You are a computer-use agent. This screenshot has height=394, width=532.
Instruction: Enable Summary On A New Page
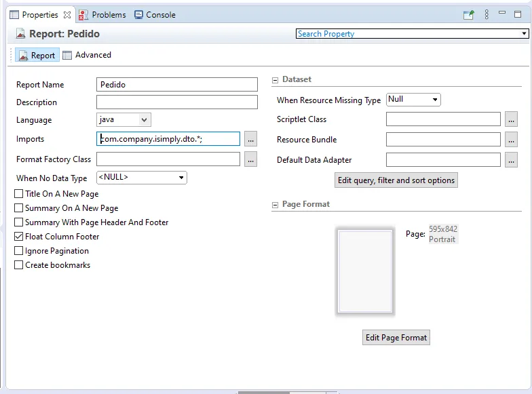coord(19,208)
